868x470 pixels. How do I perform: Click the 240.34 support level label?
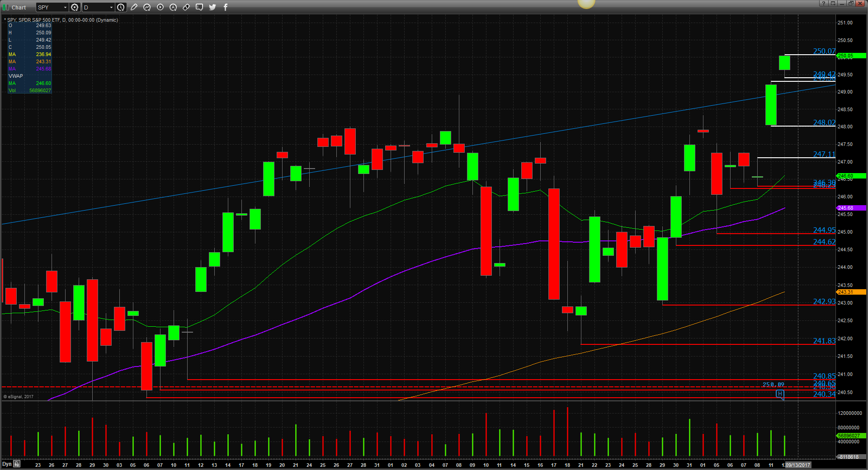(x=824, y=394)
